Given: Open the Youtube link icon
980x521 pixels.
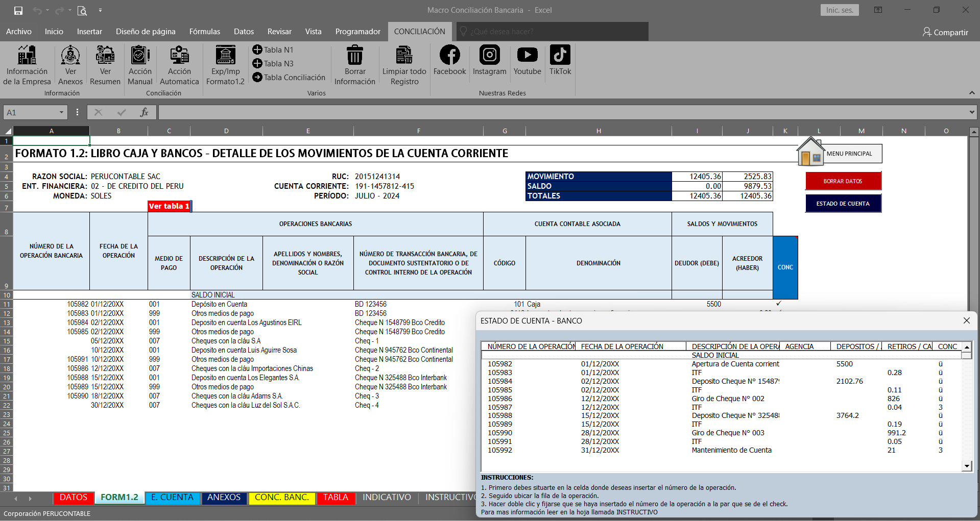Looking at the screenshot, I should click(528, 55).
